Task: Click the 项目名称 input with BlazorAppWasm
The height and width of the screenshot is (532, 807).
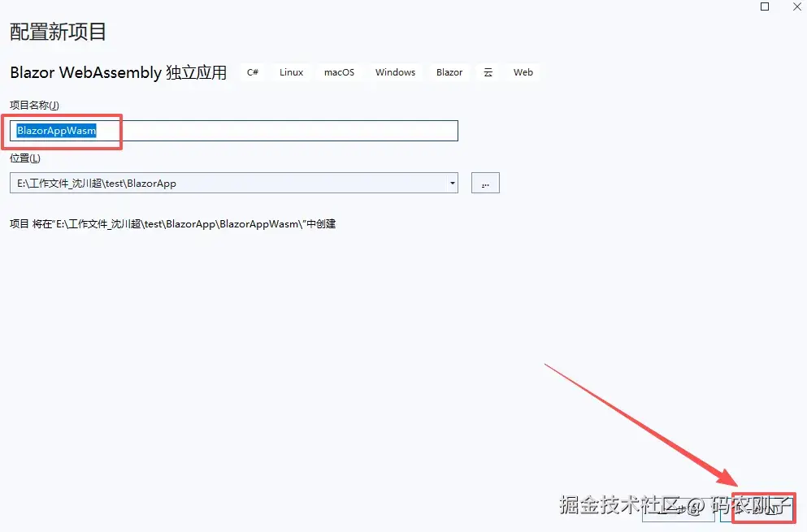Action: pyautogui.click(x=234, y=131)
